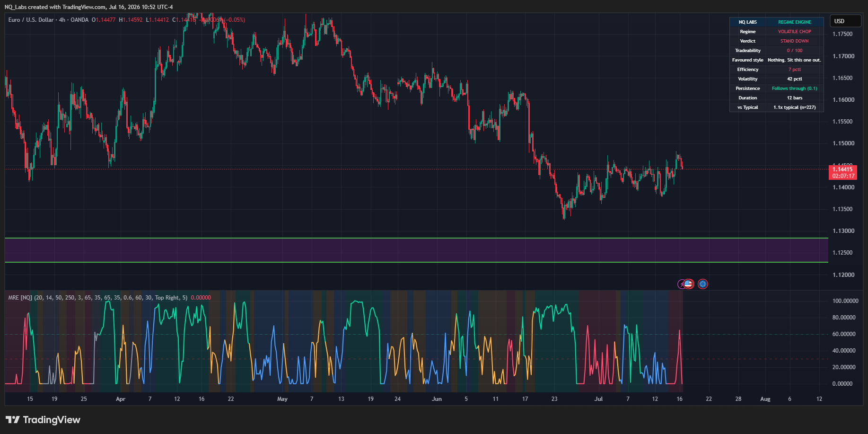Viewport: 868px width, 434px height.
Task: Click the VOLATILE CHOP regime value
Action: click(795, 32)
